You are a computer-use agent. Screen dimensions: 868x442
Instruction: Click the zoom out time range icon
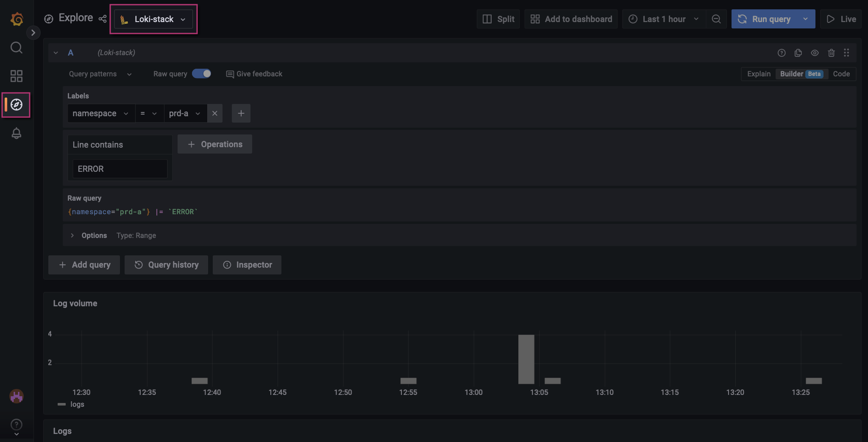[716, 19]
